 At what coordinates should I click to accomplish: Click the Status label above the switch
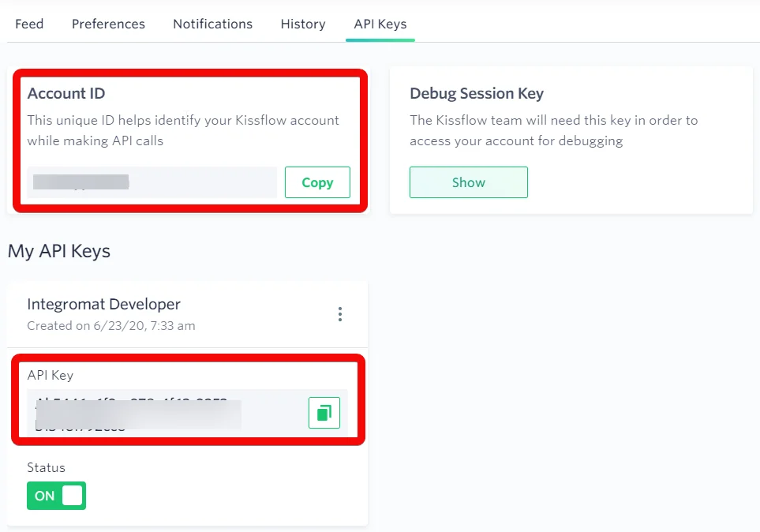[x=46, y=467]
